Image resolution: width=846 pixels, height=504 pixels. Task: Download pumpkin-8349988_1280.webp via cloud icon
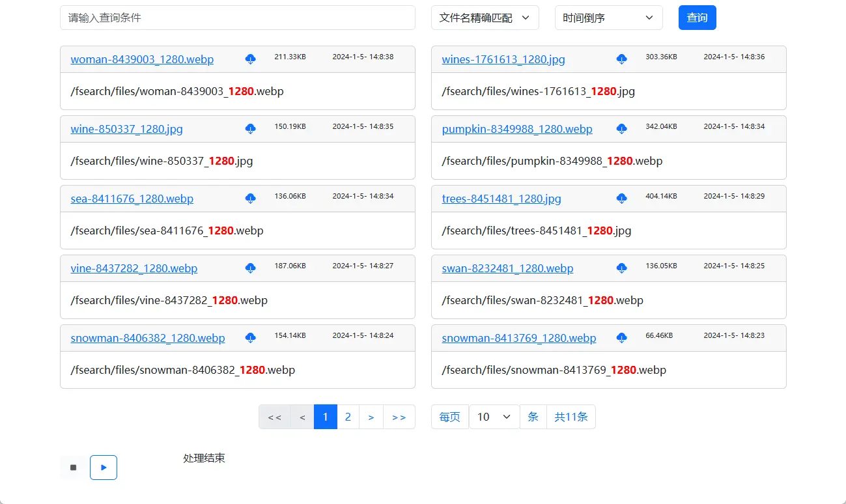621,129
